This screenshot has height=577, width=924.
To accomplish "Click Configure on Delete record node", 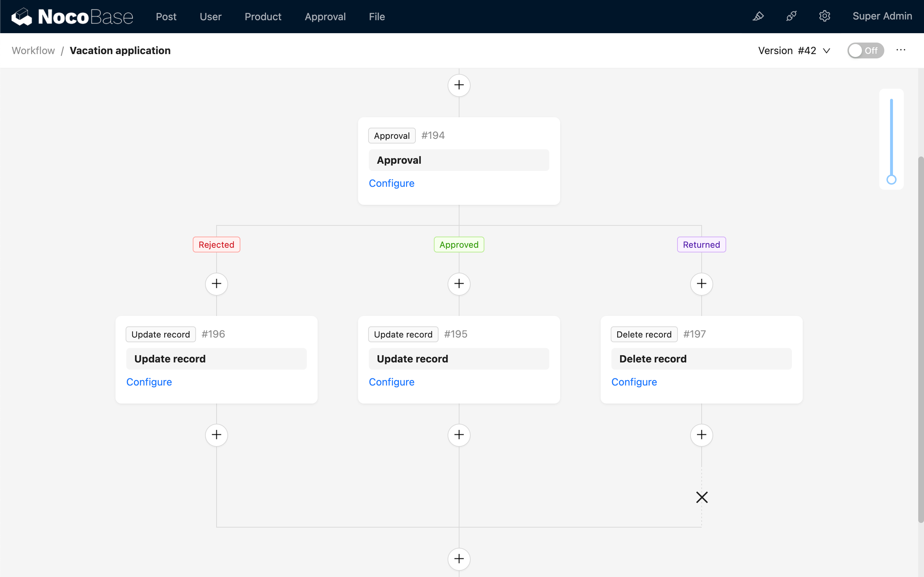I will tap(634, 382).
